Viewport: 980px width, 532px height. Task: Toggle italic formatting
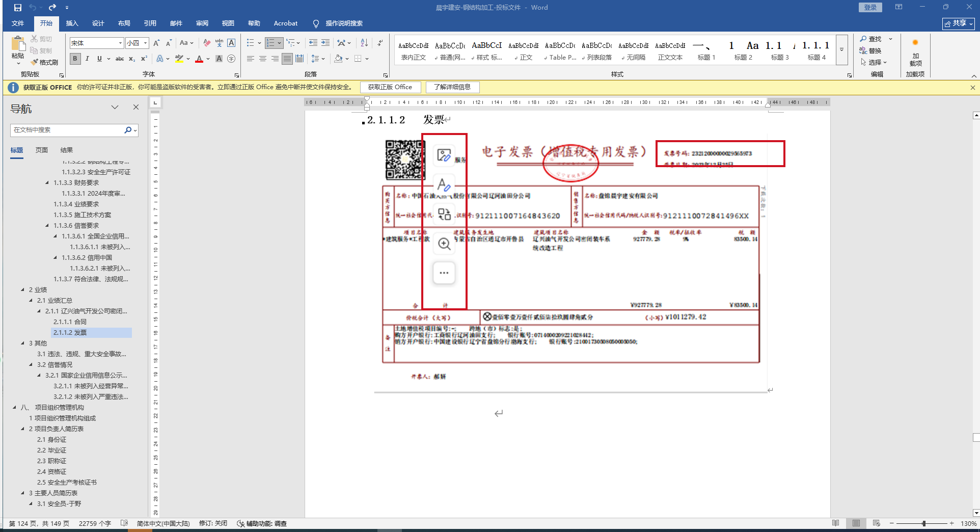point(87,59)
